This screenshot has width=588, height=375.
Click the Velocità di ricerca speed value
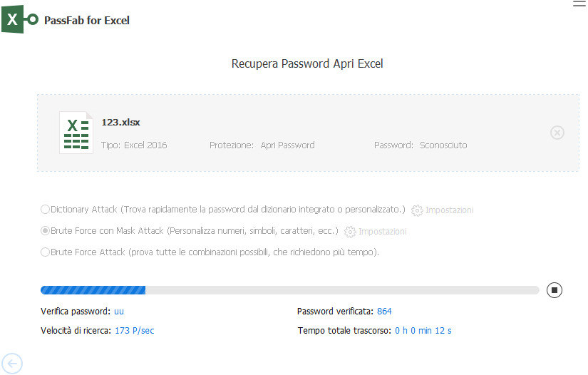(134, 331)
